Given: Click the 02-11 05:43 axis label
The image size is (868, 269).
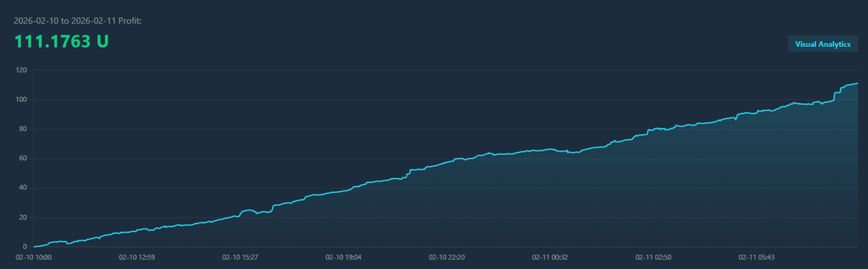Looking at the screenshot, I should tap(757, 257).
